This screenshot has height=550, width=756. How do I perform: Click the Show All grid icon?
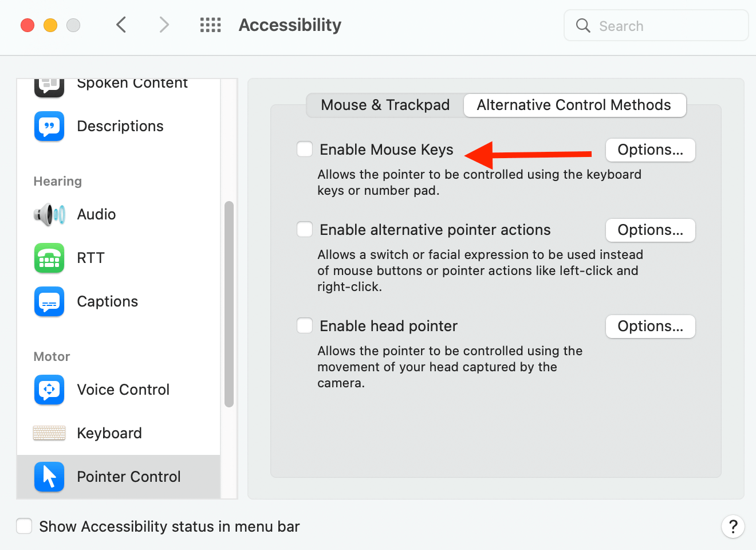point(210,25)
